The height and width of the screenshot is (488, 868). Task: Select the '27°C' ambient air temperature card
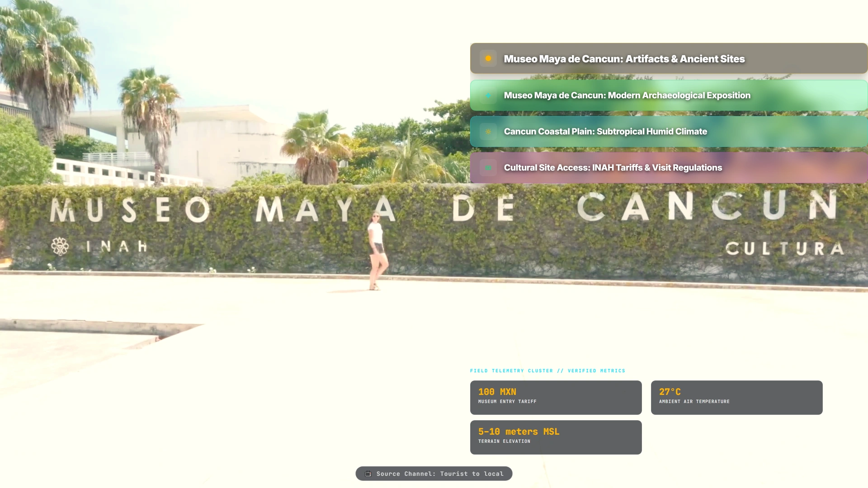coord(737,398)
